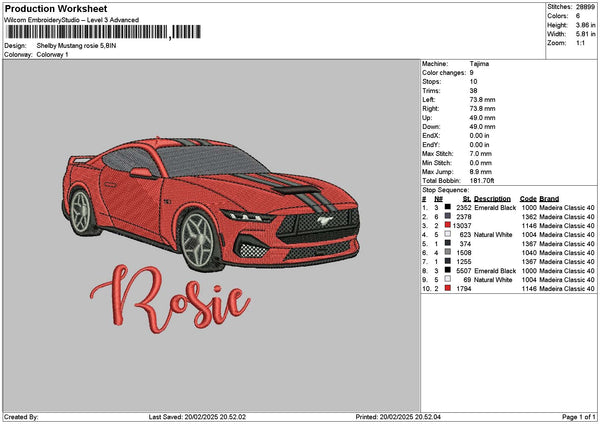
Task: Click the 'St.' column header
Action: pos(466,199)
